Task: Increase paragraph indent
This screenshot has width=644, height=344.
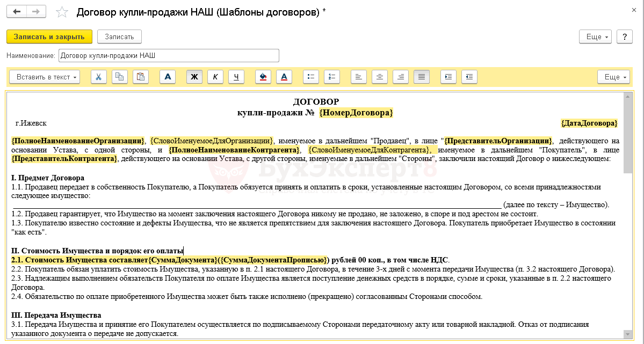Action: [448, 77]
